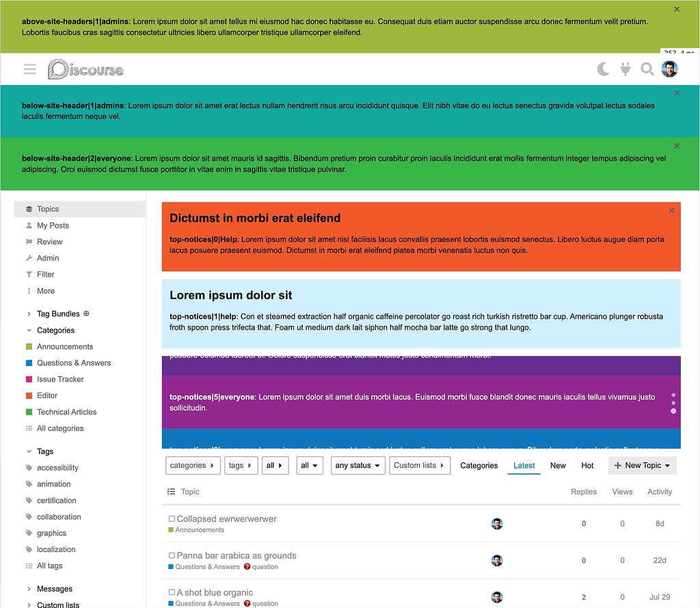Image resolution: width=700 pixels, height=608 pixels.
Task: Open user avatar menu in header
Action: [x=669, y=69]
